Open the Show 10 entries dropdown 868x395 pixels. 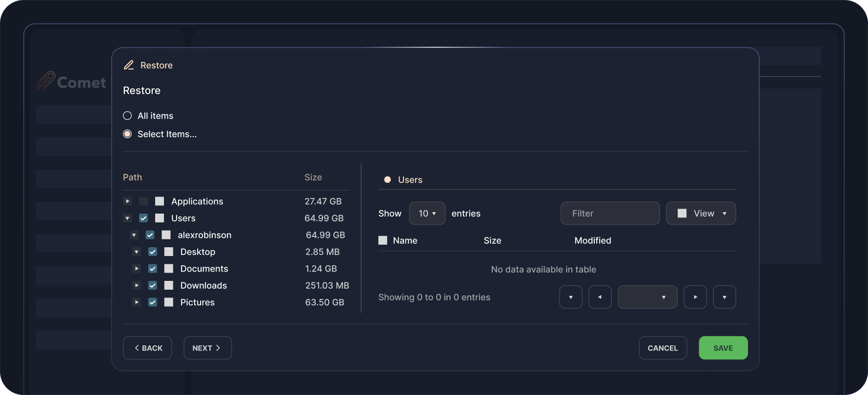click(427, 214)
